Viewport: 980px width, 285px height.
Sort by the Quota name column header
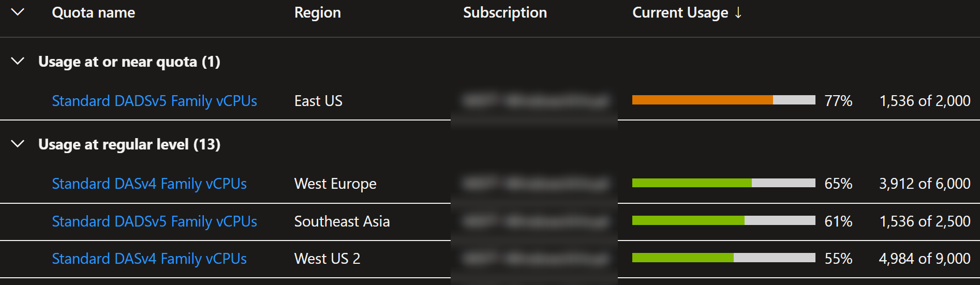tap(94, 12)
